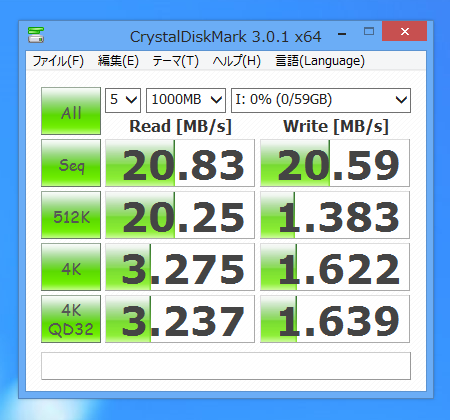This screenshot has width=450, height=420.
Task: Open the 言語(Language) menu
Action: 320,61
